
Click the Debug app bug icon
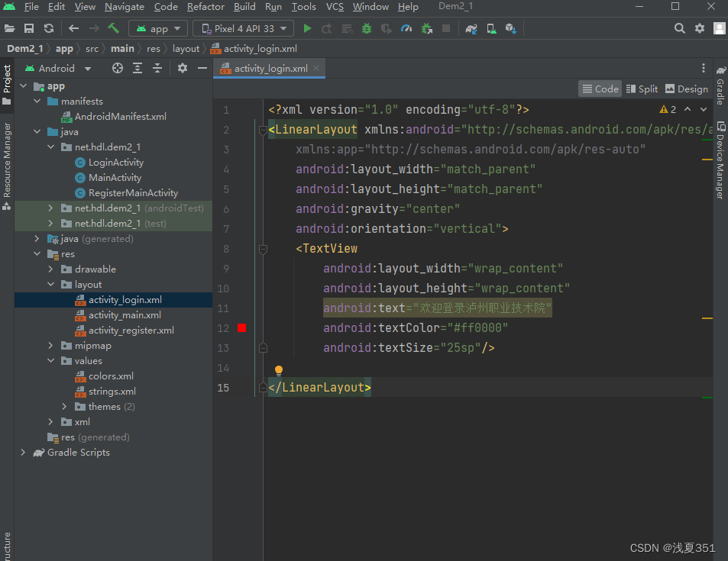(367, 28)
